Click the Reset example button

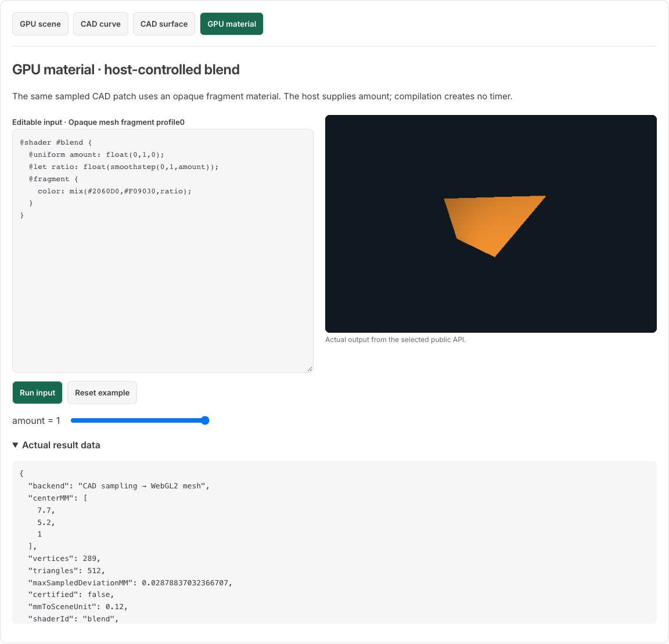click(102, 393)
